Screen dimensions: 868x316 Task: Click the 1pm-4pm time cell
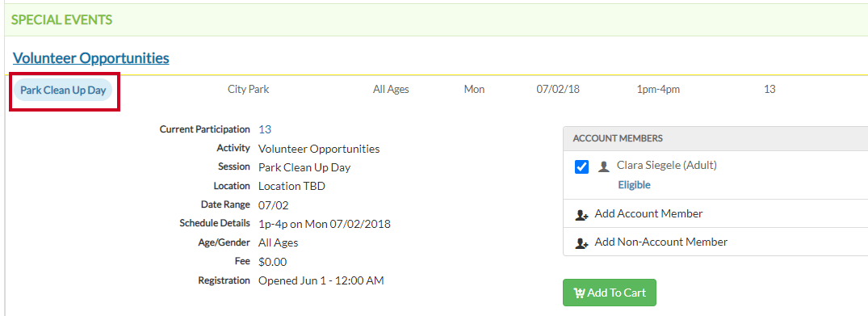click(658, 89)
